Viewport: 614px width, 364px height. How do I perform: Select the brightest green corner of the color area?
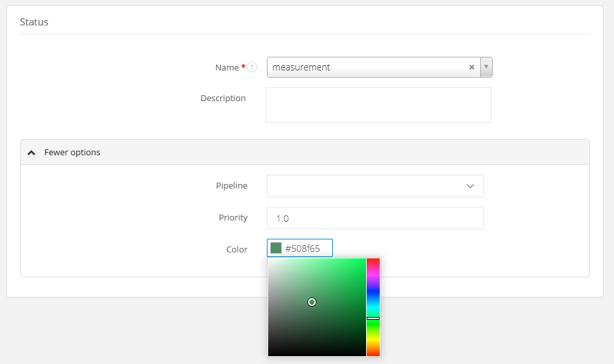coord(364,260)
